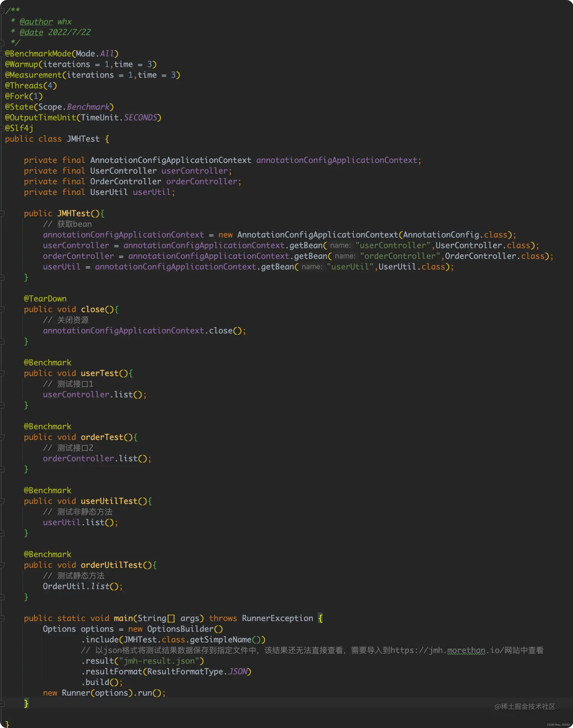Click the @Warmup annotation
Screen dimensions: 573x728
(22, 64)
